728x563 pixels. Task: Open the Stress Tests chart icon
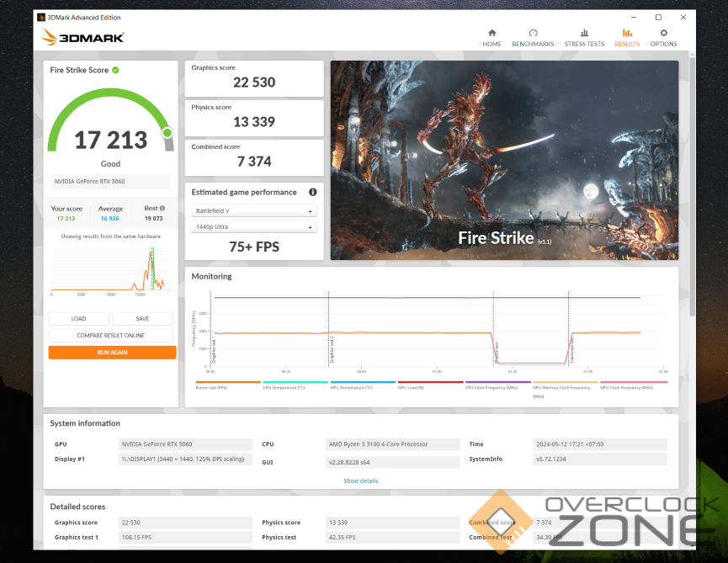click(584, 33)
